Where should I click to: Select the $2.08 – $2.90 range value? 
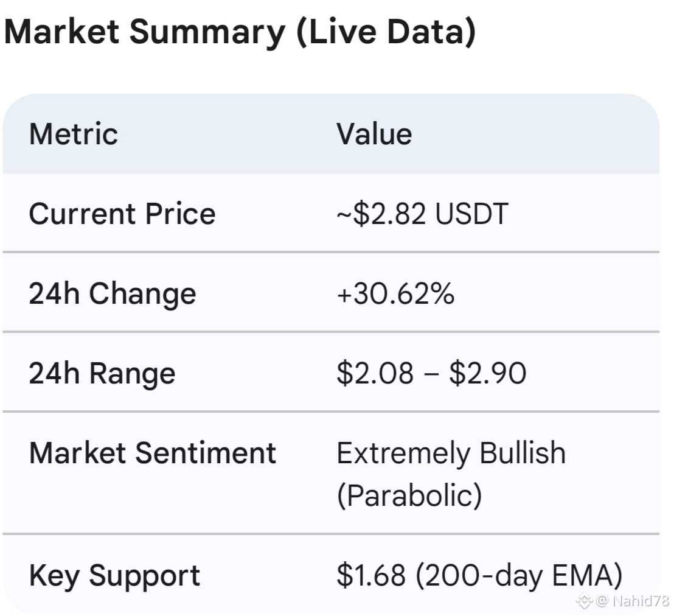[431, 373]
